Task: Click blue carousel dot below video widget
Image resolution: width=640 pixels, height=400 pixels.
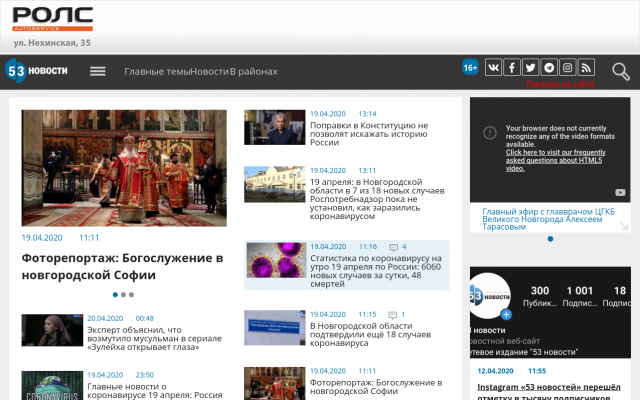Action: coord(550,239)
